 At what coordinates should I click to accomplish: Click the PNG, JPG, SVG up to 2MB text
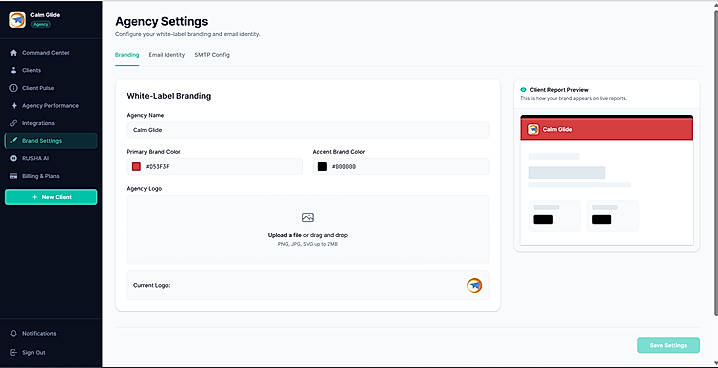tap(308, 244)
